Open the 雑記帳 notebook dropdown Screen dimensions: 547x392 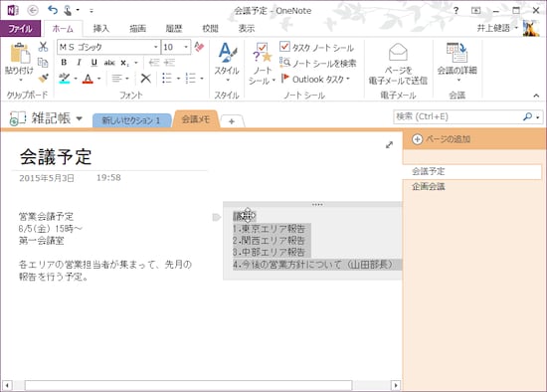coord(80,118)
